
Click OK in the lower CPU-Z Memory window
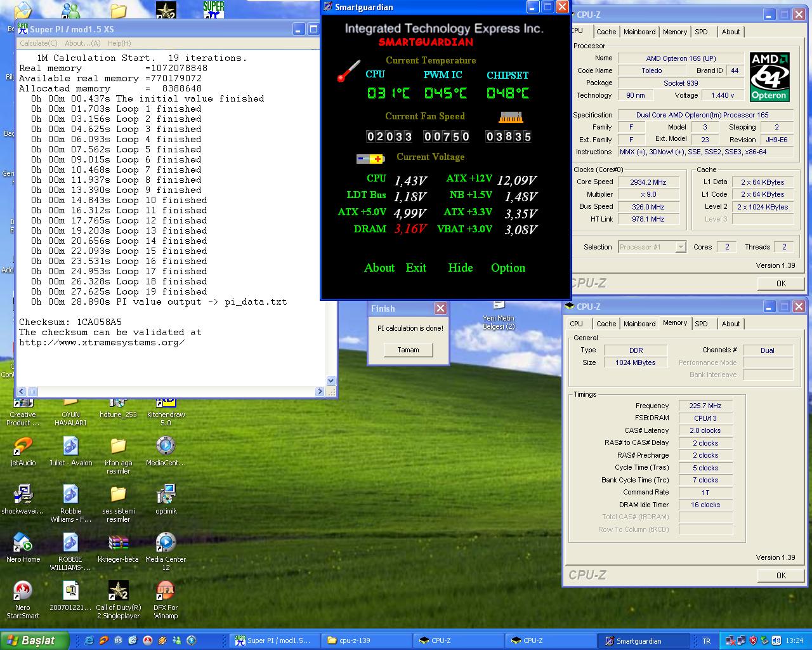click(781, 576)
